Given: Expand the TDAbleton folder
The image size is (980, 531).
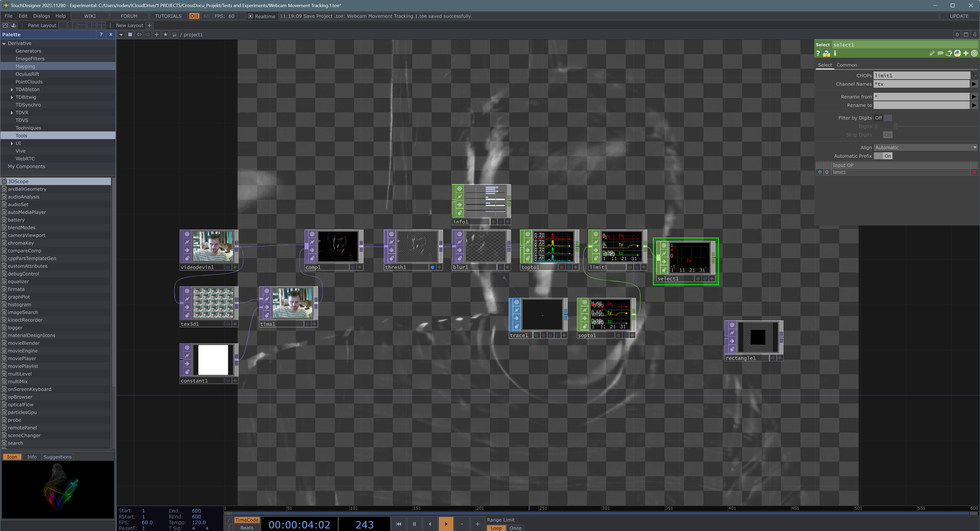Looking at the screenshot, I should (x=12, y=89).
